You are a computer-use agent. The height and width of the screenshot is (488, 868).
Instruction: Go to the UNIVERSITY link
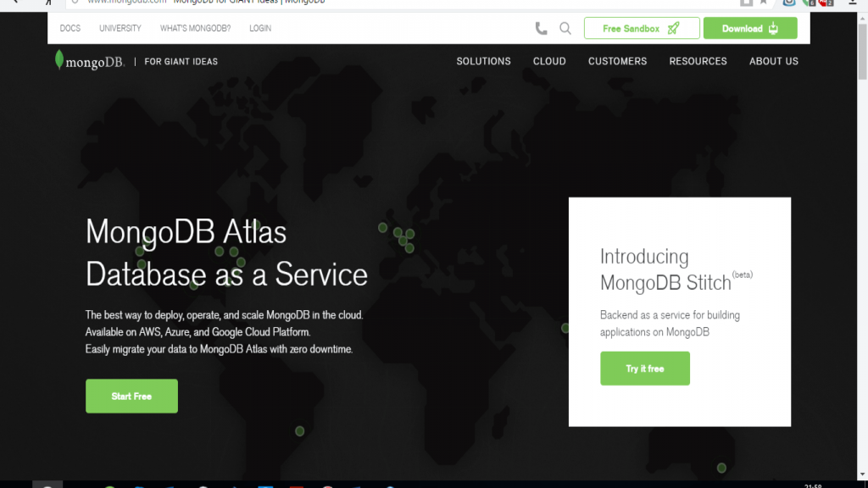click(x=120, y=28)
